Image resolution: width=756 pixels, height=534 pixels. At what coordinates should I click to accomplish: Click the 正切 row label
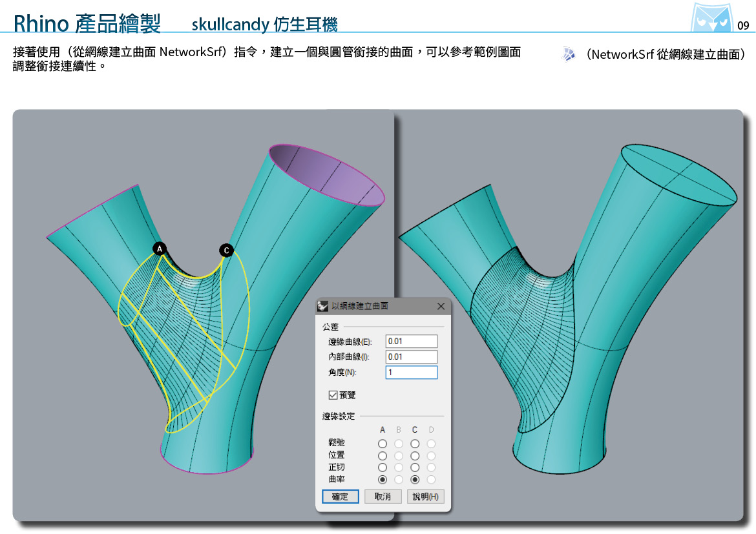point(337,467)
